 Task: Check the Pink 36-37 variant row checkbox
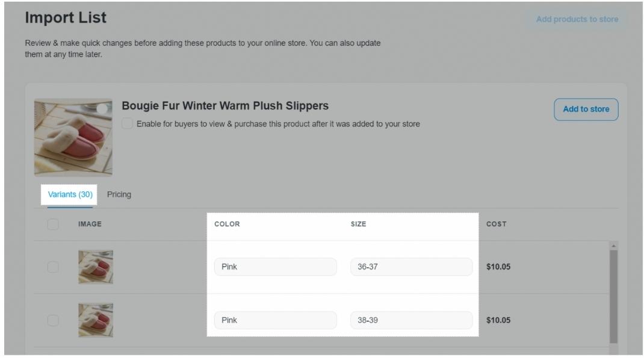53,267
